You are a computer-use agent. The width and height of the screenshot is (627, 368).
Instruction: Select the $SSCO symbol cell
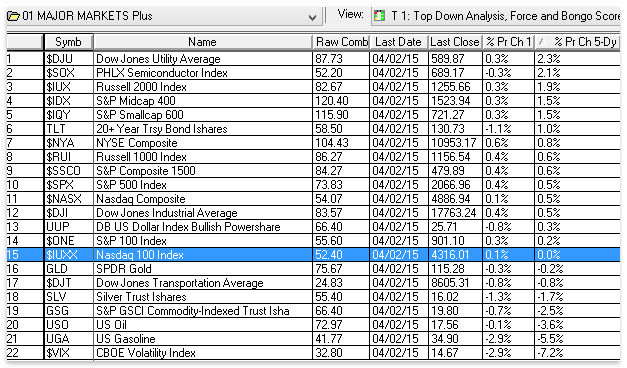coord(68,171)
